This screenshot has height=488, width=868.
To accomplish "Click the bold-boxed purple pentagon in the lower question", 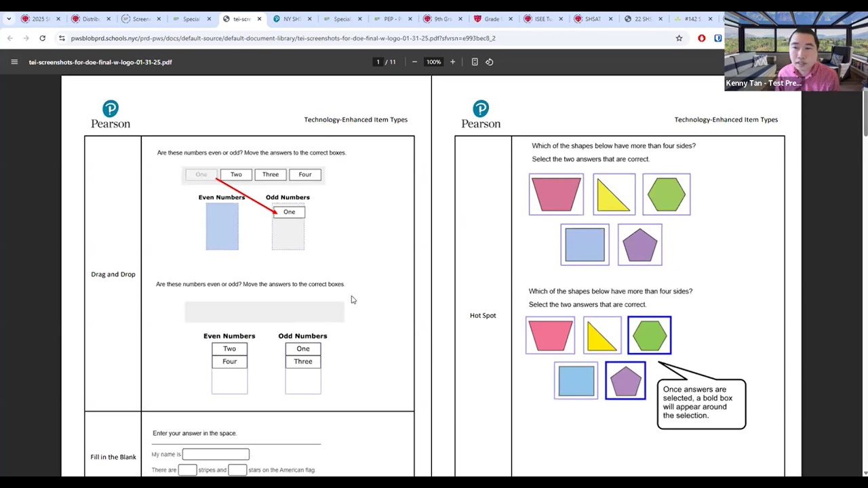I will coord(625,380).
